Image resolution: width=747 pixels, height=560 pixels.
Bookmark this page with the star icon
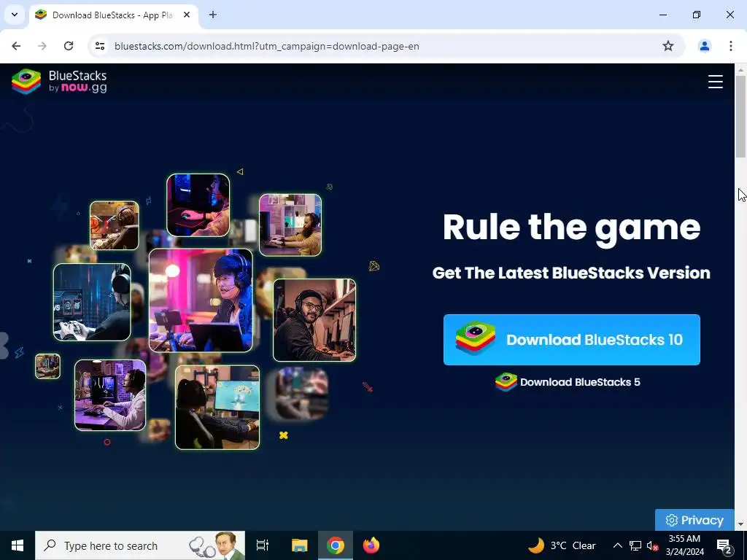click(668, 46)
